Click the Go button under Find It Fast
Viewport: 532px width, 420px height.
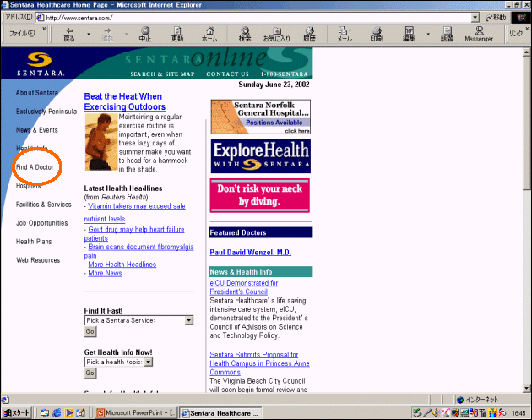tap(90, 332)
